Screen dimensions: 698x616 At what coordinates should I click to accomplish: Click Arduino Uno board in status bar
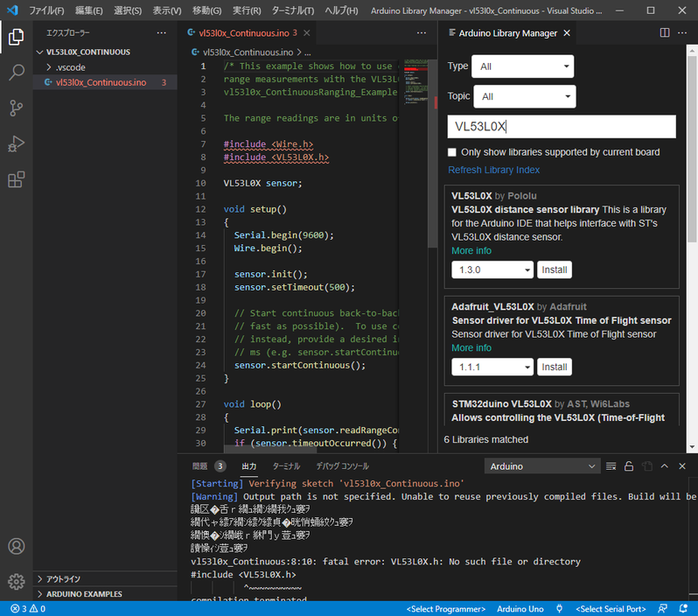pyautogui.click(x=520, y=608)
